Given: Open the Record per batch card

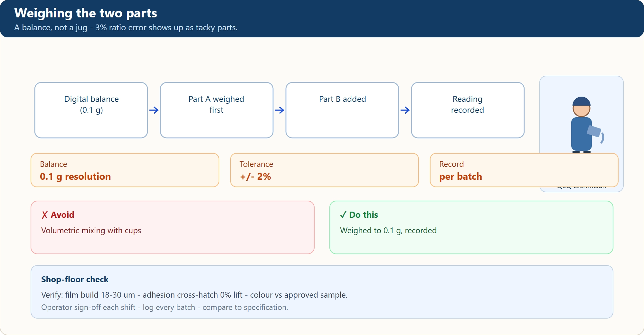Looking at the screenshot, I should click(524, 170).
